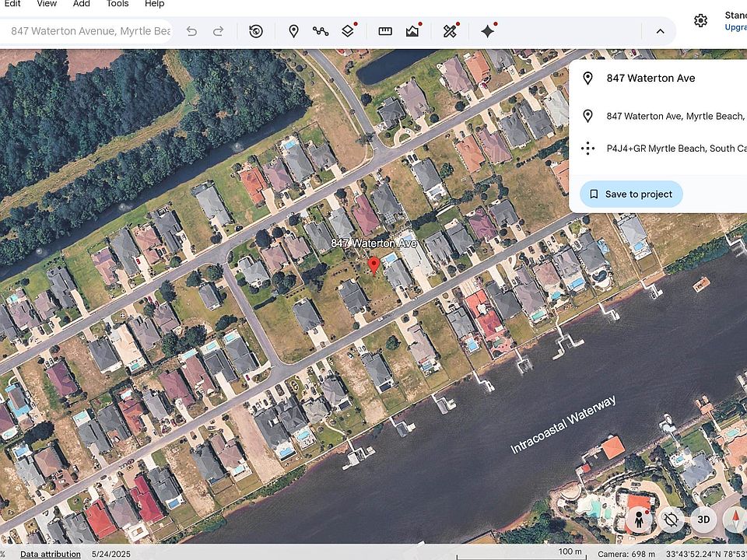Screen dimensions: 747x560
Task: Open settings gear icon
Action: point(700,20)
